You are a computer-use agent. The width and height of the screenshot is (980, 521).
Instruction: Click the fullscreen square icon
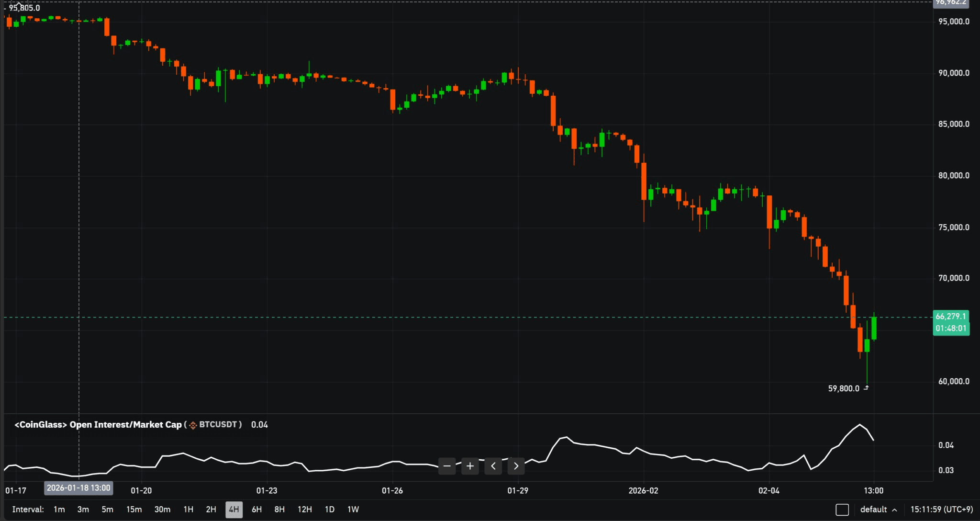842,510
